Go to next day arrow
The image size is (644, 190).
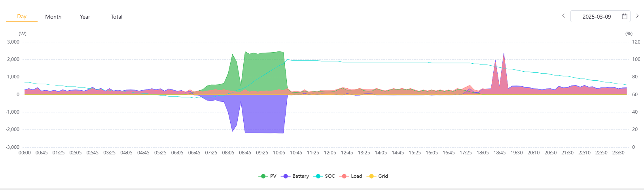coord(637,16)
